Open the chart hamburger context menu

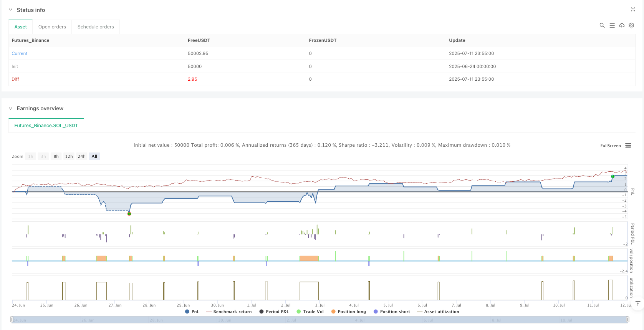[628, 146]
